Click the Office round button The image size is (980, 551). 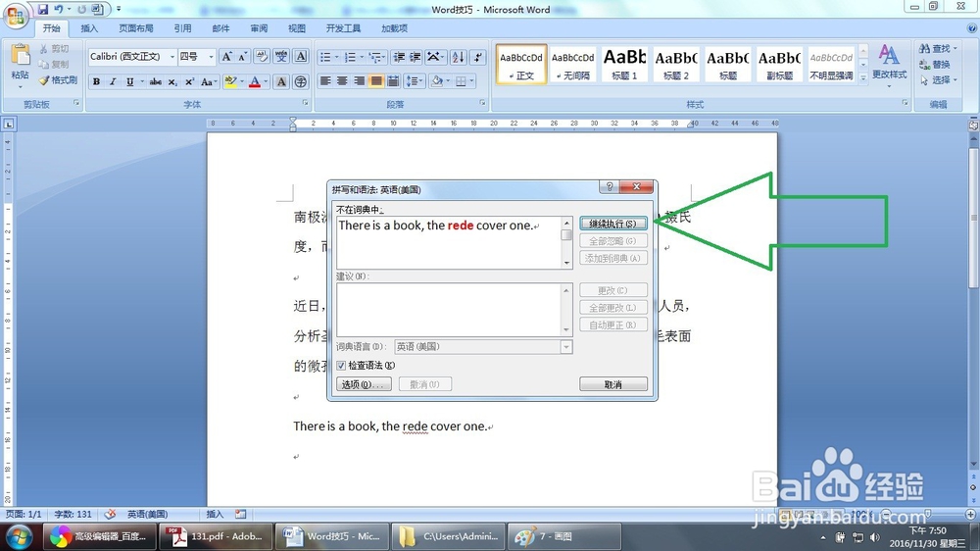pos(16,16)
